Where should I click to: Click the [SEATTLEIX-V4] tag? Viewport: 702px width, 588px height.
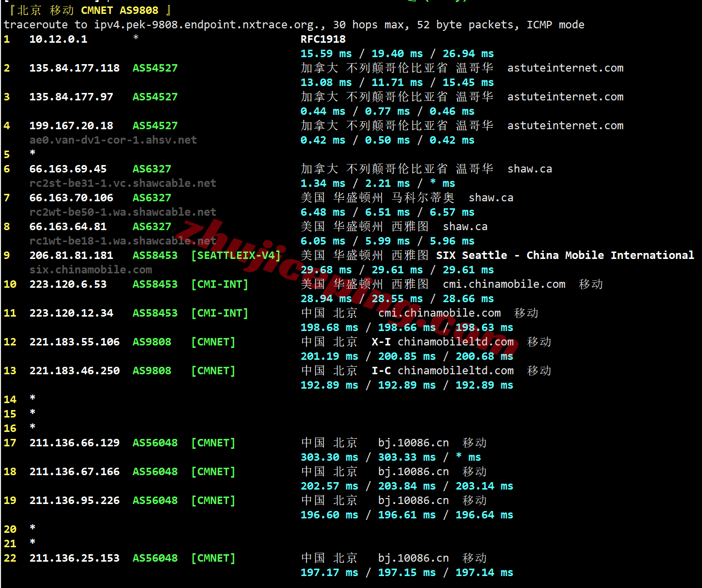[x=236, y=255]
